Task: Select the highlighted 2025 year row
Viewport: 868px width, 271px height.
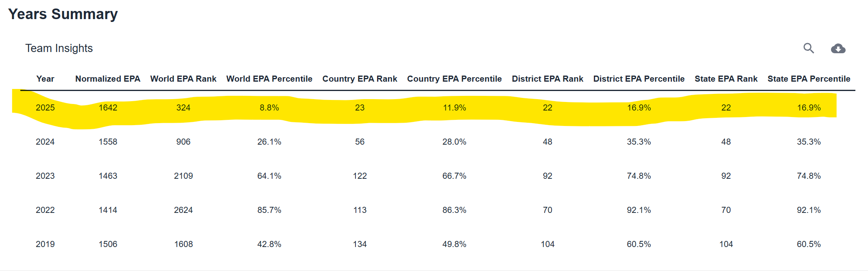Action: click(x=438, y=108)
